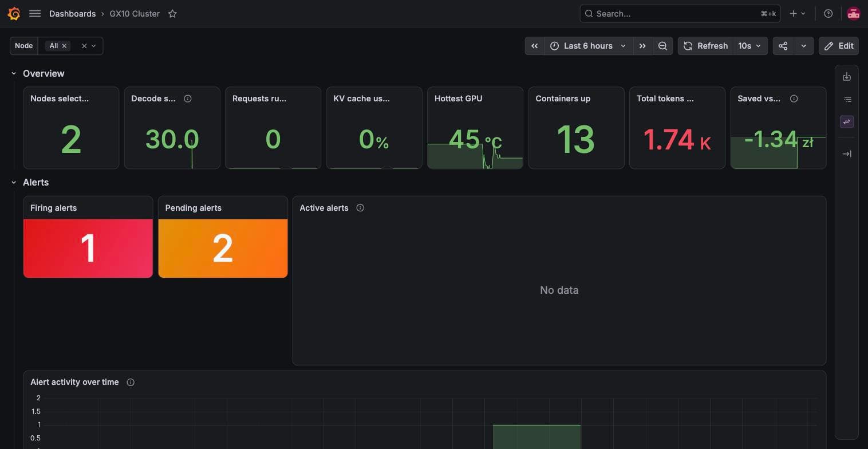Click the dock sidebar arrow icon
Image resolution: width=868 pixels, height=449 pixels.
847,153
